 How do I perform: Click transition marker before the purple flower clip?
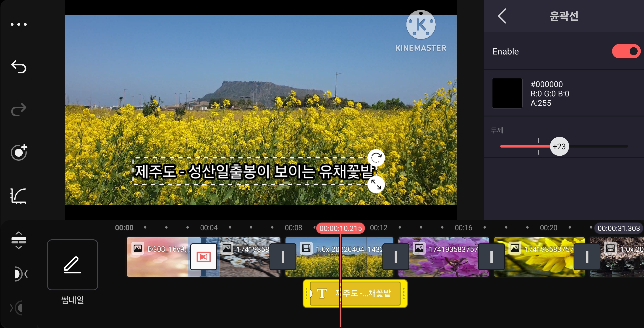click(396, 257)
